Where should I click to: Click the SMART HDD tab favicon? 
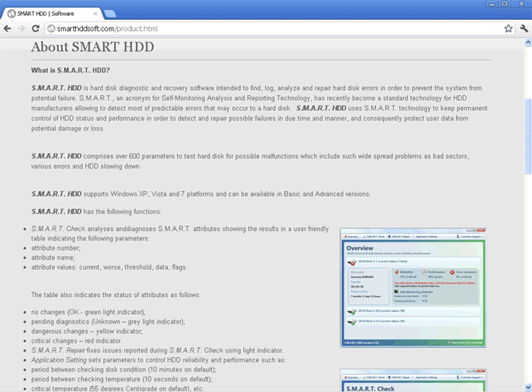(x=11, y=14)
